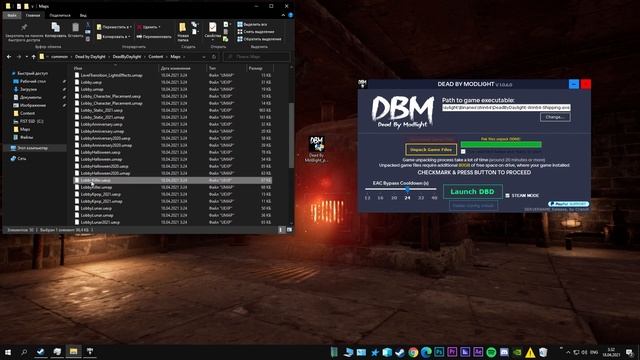Click the up-one-level arrow in Explorer
The image size is (640, 360).
click(x=33, y=57)
